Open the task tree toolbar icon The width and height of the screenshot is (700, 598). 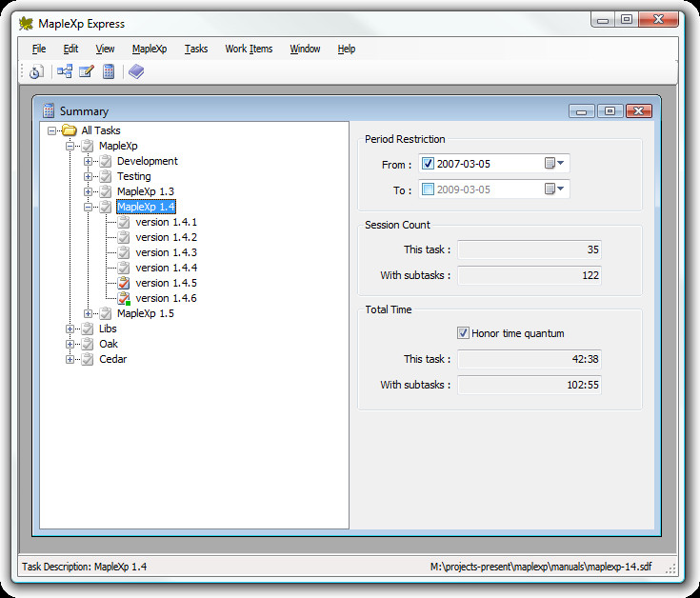click(x=65, y=71)
